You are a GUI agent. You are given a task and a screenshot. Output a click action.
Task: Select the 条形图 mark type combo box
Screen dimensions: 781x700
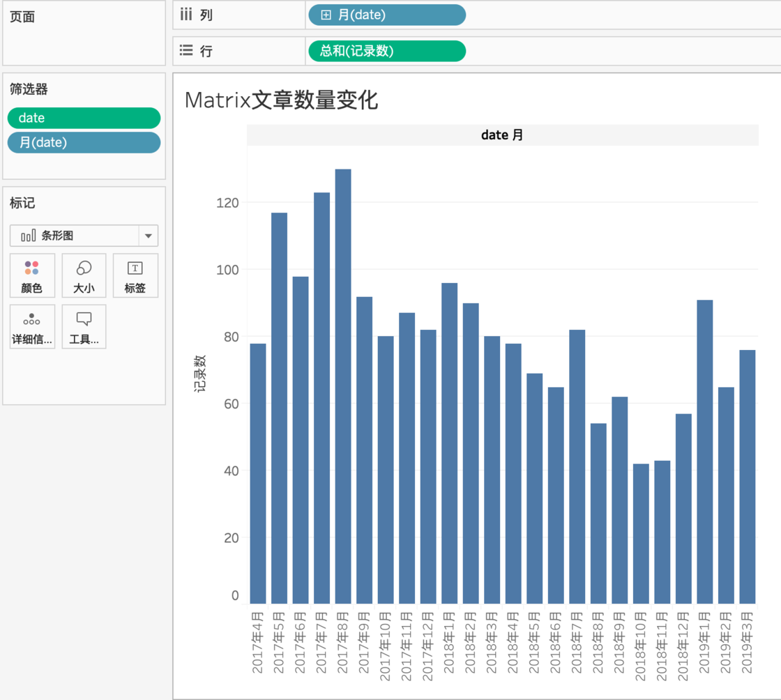[84, 236]
